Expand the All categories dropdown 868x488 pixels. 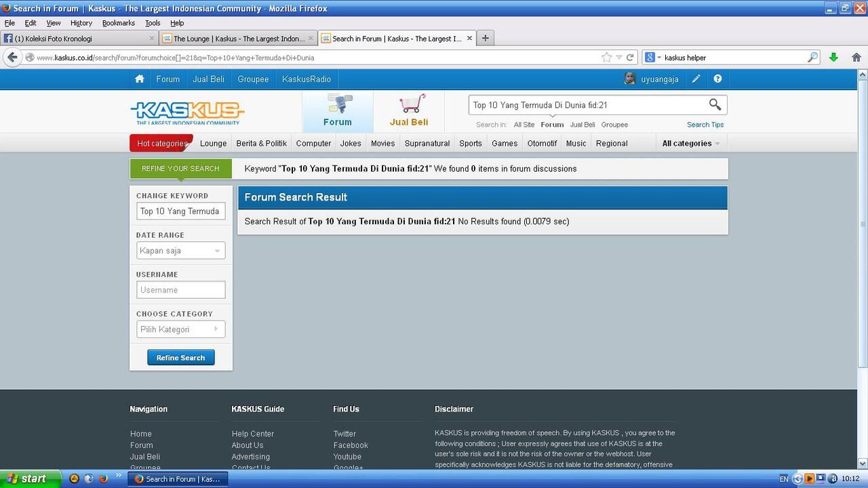point(691,143)
